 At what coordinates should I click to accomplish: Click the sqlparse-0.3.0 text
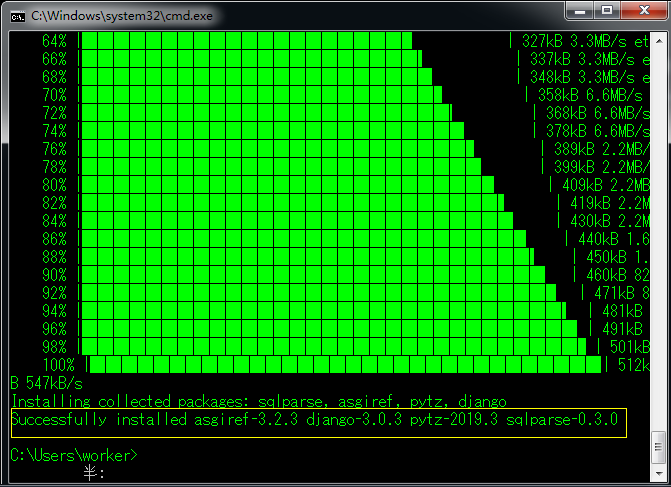point(562,419)
